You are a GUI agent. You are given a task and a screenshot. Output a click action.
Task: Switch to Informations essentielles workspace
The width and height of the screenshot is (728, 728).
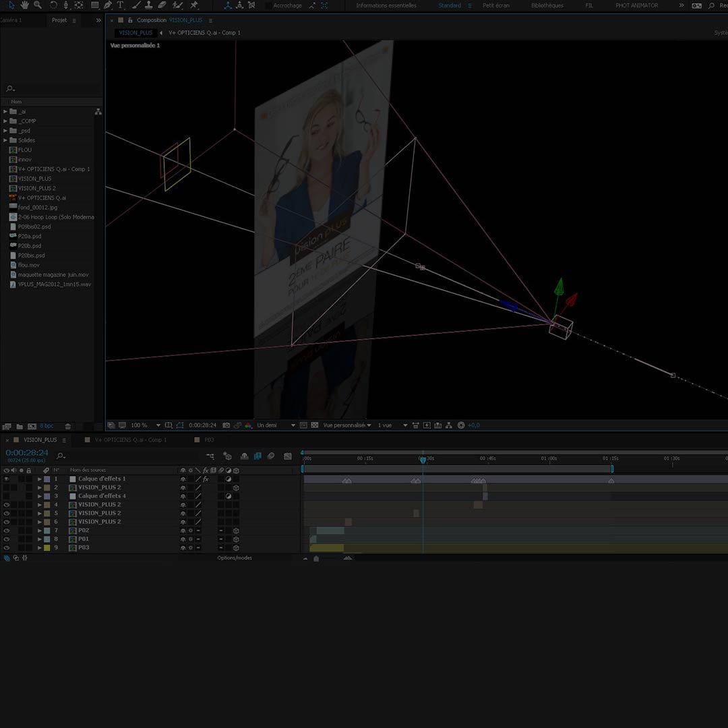coord(386,5)
